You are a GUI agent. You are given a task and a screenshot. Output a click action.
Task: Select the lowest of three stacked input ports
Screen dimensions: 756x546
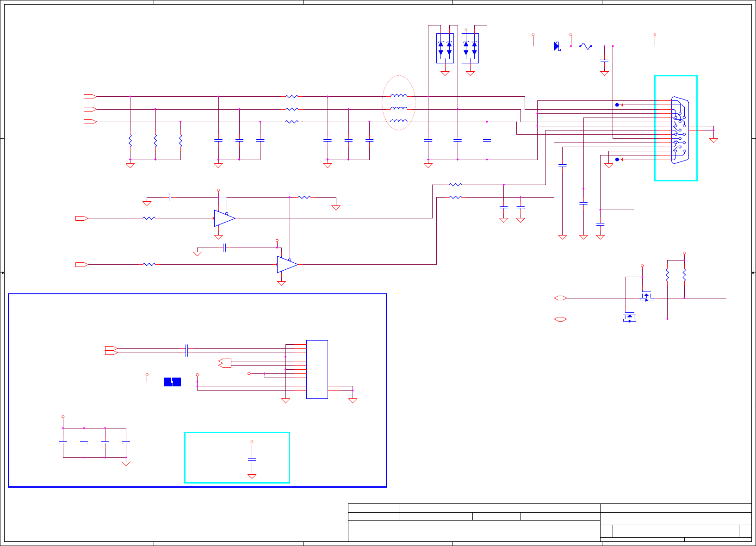pyautogui.click(x=90, y=122)
